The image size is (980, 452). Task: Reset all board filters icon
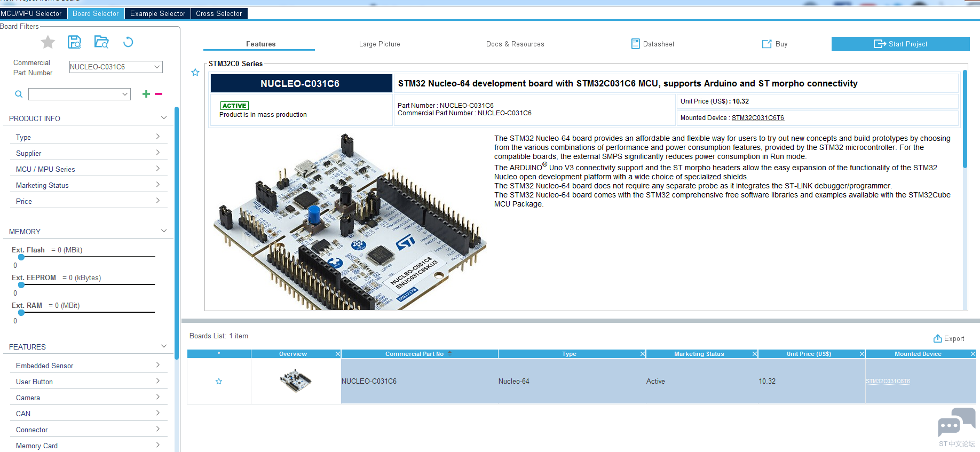click(128, 42)
